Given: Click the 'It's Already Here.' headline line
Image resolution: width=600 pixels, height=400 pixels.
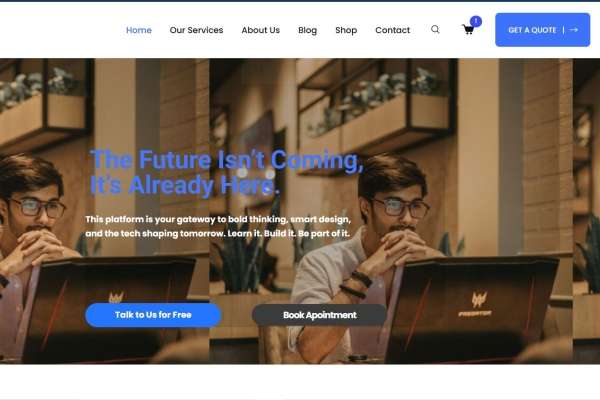Looking at the screenshot, I should (184, 185).
